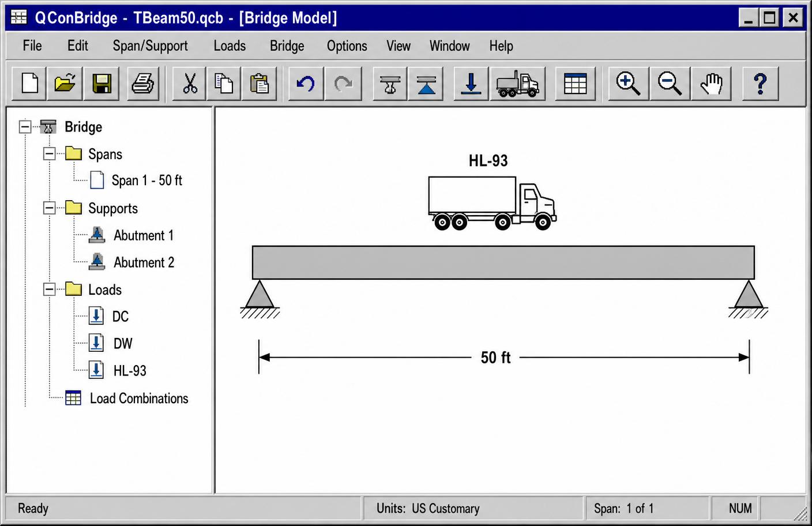Add a load with blue down-arrow icon

471,84
